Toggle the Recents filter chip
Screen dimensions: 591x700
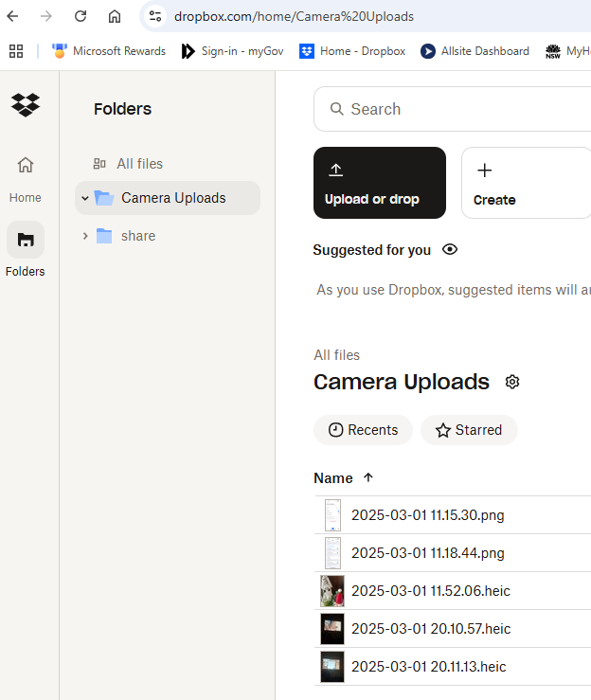coord(363,430)
